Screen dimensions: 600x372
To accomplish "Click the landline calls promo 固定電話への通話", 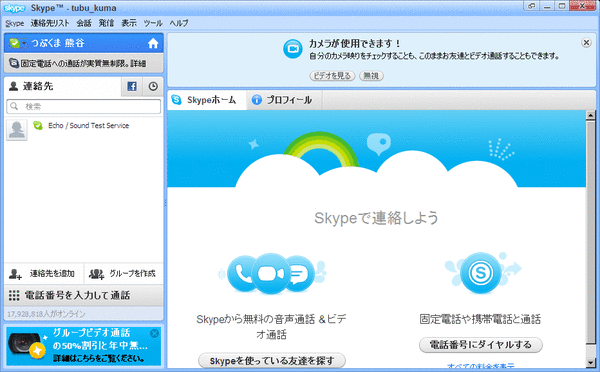I will tap(83, 63).
